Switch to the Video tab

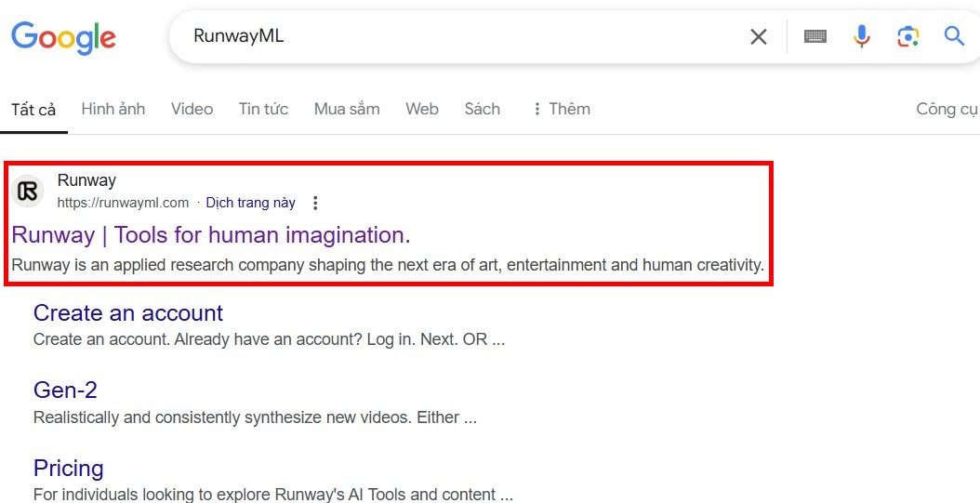[192, 109]
